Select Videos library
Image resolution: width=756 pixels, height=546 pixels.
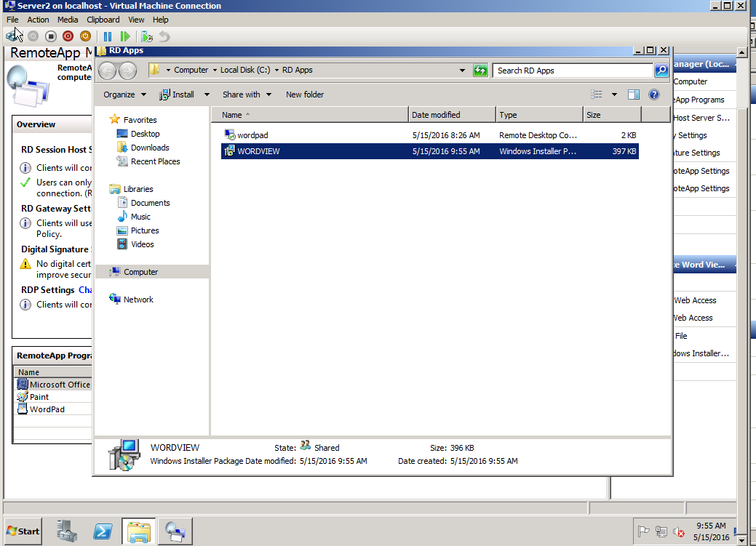click(142, 244)
